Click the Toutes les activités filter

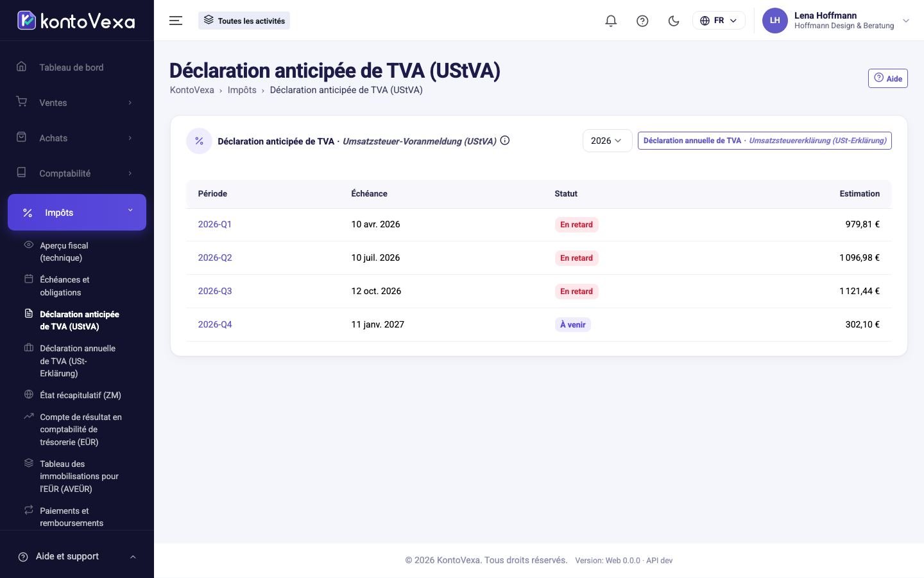pos(244,21)
